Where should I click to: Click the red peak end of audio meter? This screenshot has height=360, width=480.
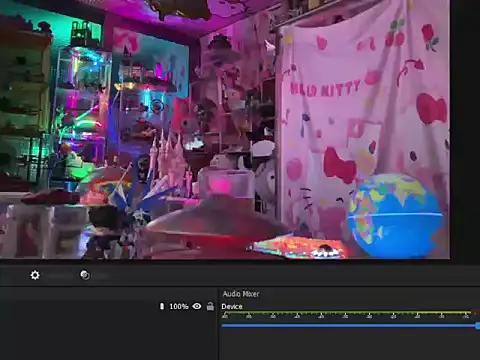476,313
